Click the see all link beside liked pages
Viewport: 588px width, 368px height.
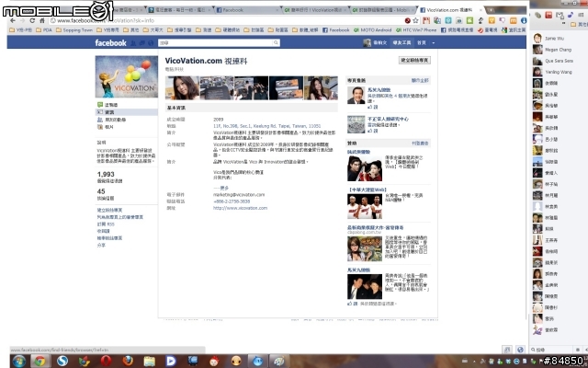(x=420, y=80)
